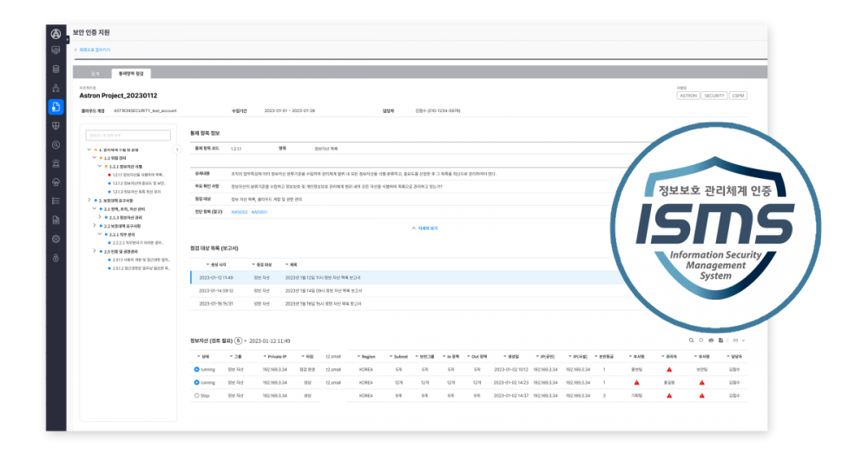Open the page size 20 dropdown
This screenshot has height=456, width=868.
click(739, 340)
